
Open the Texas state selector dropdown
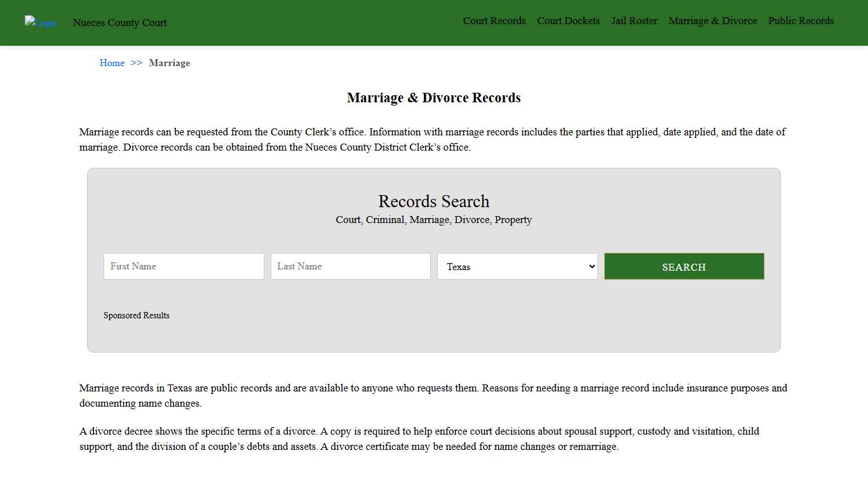tap(517, 266)
